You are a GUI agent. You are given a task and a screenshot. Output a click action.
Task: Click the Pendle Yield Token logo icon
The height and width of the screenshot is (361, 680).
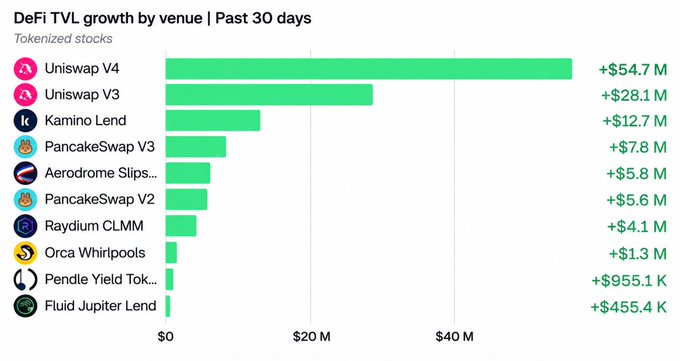(25, 279)
